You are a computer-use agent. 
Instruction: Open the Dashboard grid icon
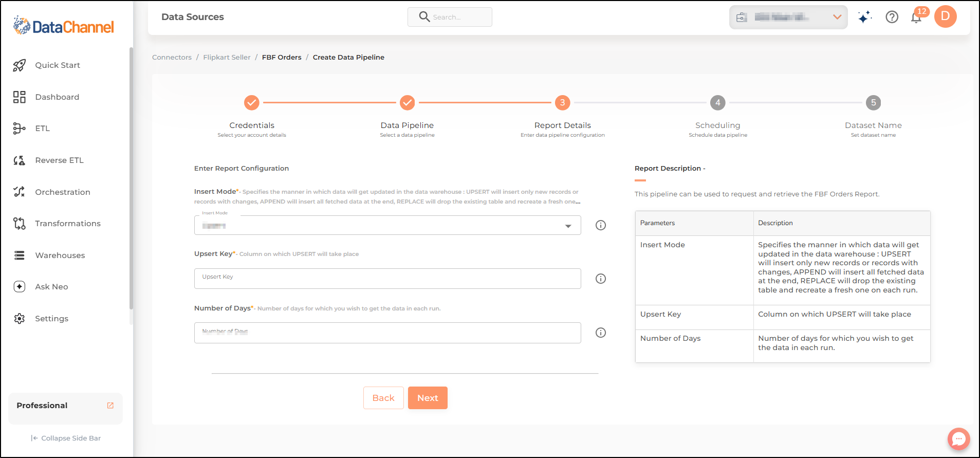point(20,97)
